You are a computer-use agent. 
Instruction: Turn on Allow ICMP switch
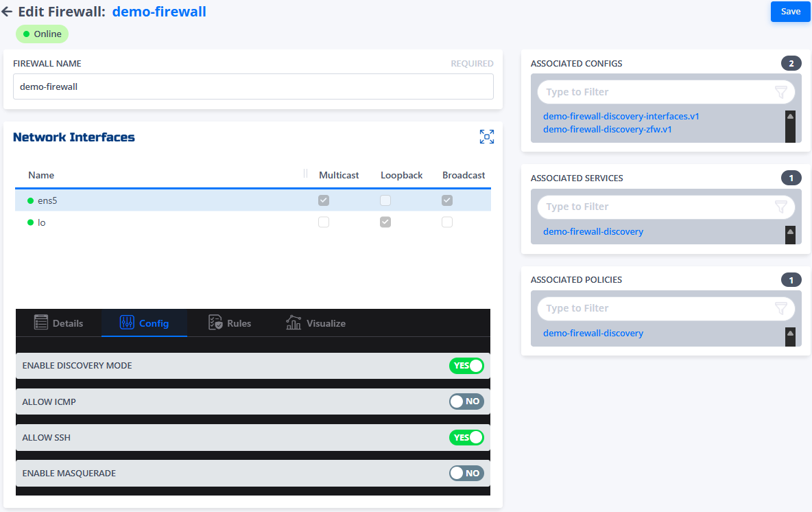pyautogui.click(x=466, y=402)
